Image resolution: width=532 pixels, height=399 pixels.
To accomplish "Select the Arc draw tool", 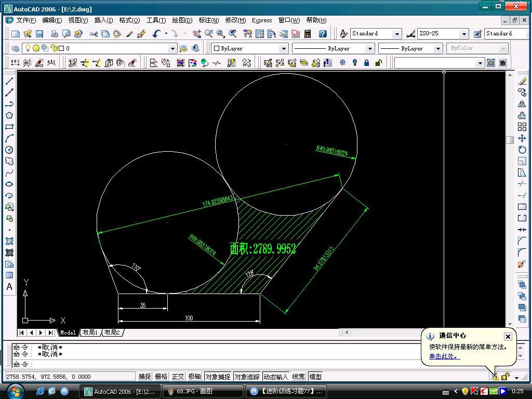I will (x=9, y=138).
